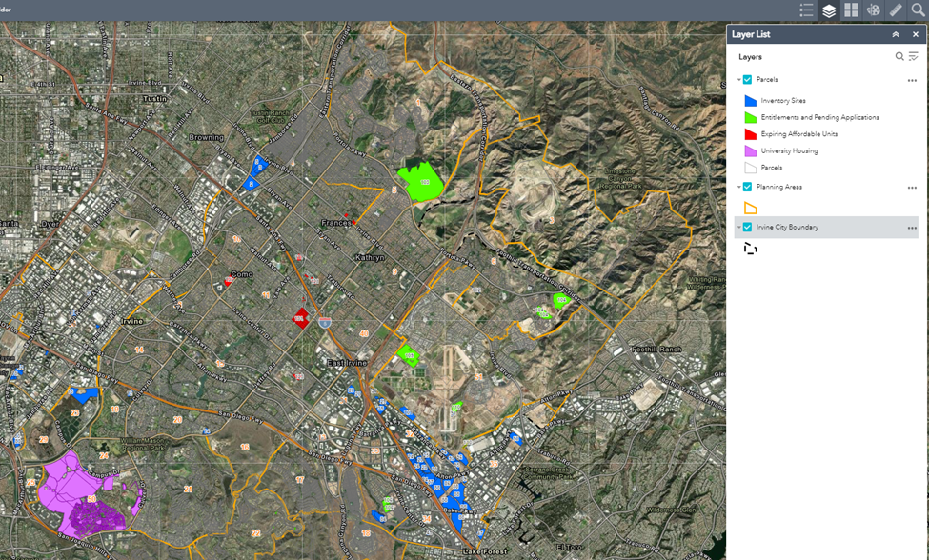Click the orange Planning Areas outline symbol

click(751, 208)
